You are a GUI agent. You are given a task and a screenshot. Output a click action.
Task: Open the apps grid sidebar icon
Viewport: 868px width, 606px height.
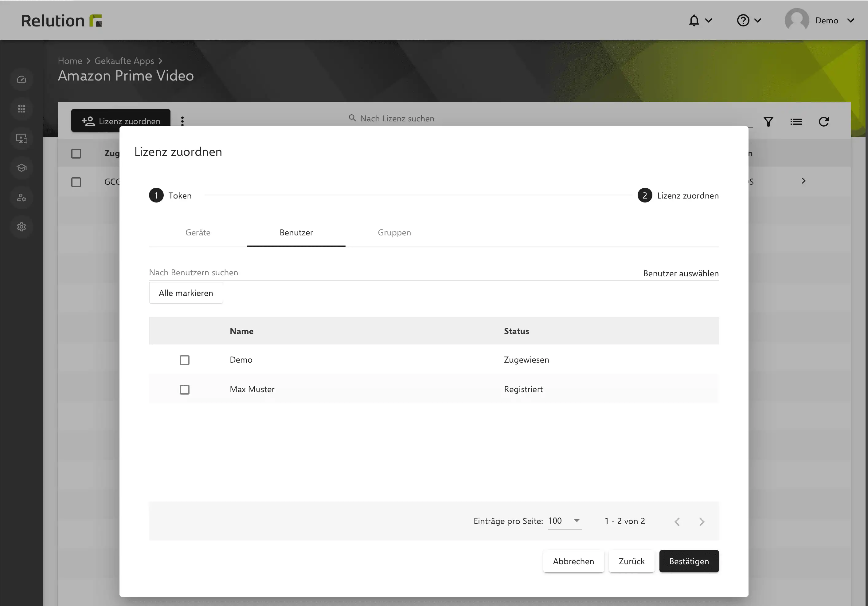(22, 109)
